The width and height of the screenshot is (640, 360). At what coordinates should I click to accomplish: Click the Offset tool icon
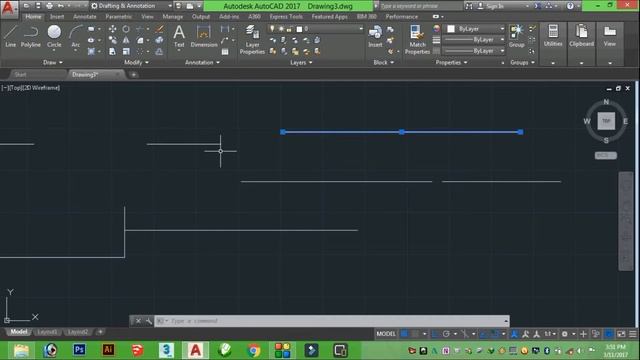(159, 51)
